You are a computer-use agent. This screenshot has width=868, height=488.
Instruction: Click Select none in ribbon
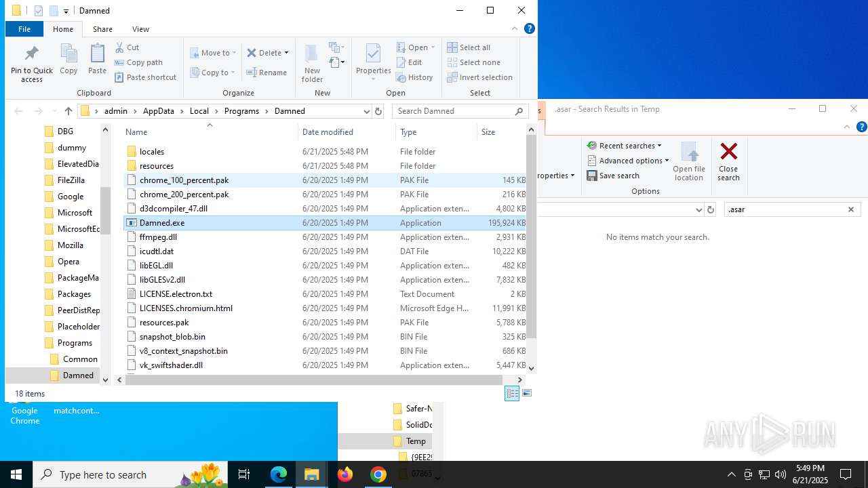click(473, 62)
